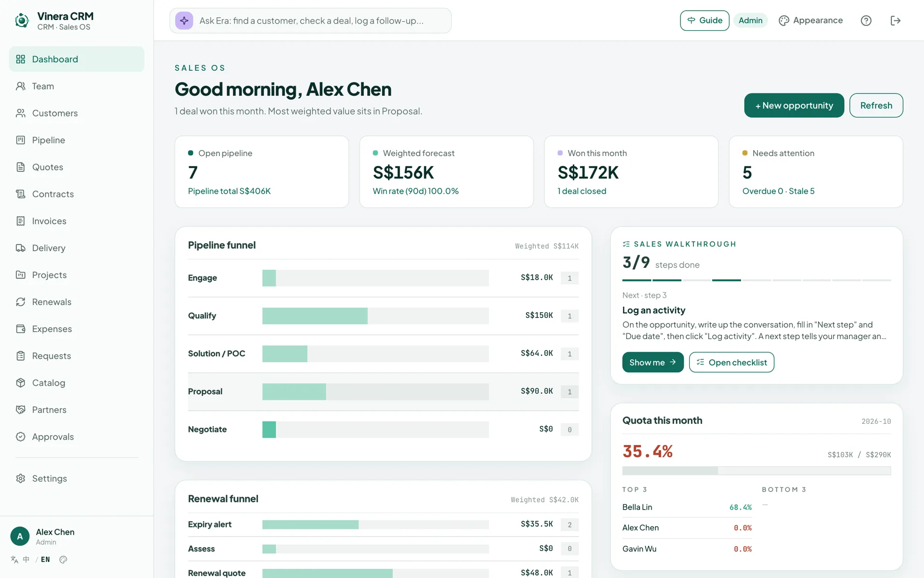Select the Proposal funnel row
Screen dimensions: 924x578
pos(383,392)
